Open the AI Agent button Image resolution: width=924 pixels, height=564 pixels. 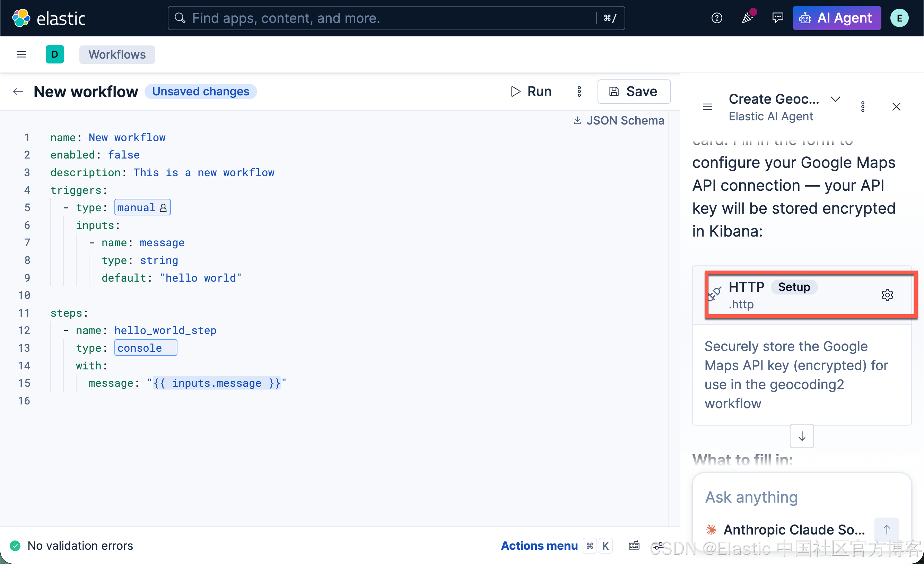[x=837, y=18]
